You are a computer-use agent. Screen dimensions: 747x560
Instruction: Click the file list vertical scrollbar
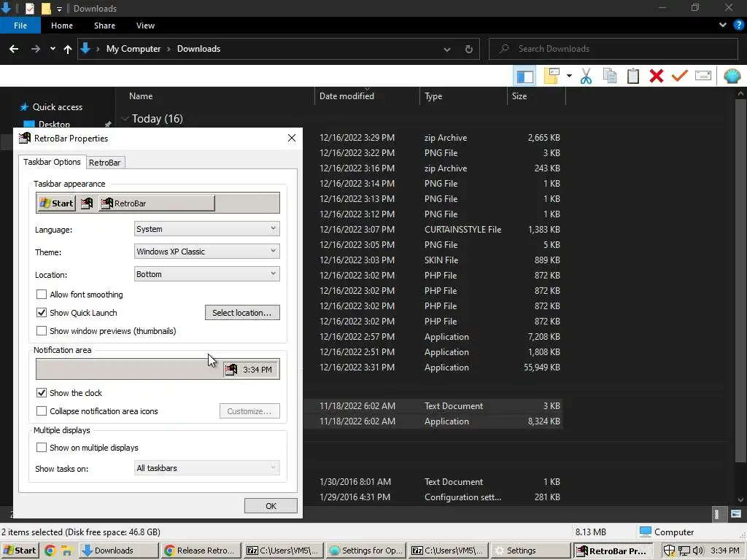(x=740, y=281)
